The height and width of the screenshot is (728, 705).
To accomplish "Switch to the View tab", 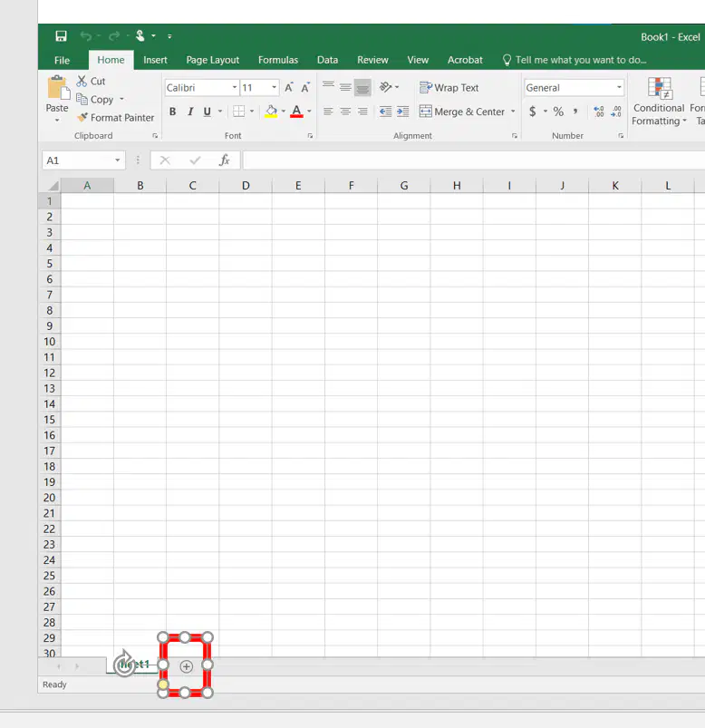I will [x=418, y=60].
